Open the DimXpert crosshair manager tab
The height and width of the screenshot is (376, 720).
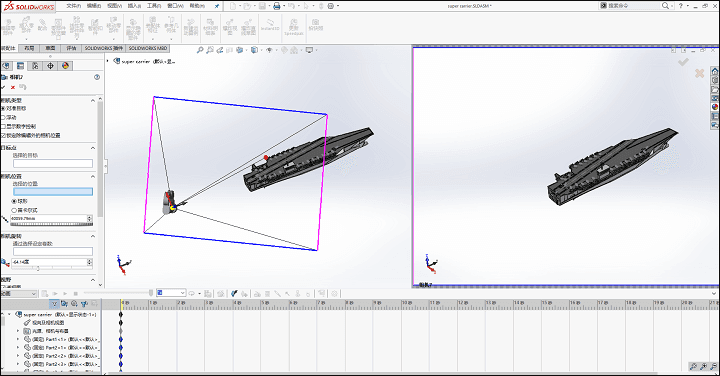pyautogui.click(x=50, y=66)
